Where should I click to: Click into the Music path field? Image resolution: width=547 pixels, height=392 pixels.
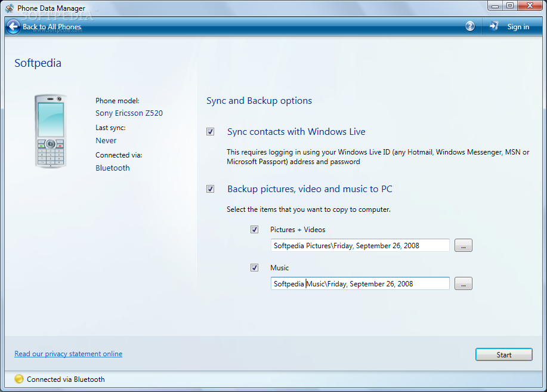(360, 283)
